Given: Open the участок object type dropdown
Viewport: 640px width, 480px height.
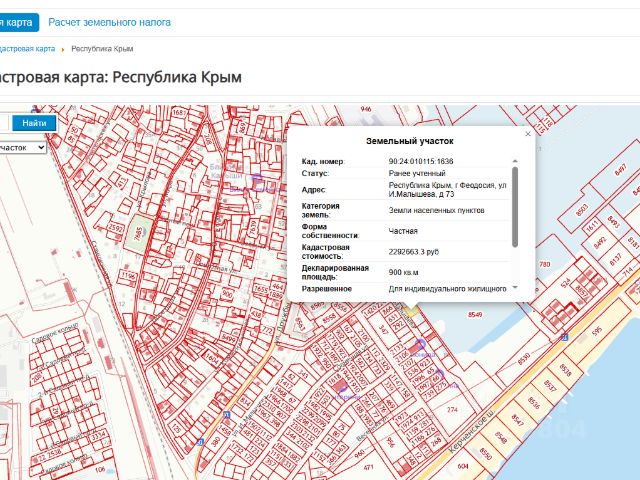Looking at the screenshot, I should coord(22,147).
